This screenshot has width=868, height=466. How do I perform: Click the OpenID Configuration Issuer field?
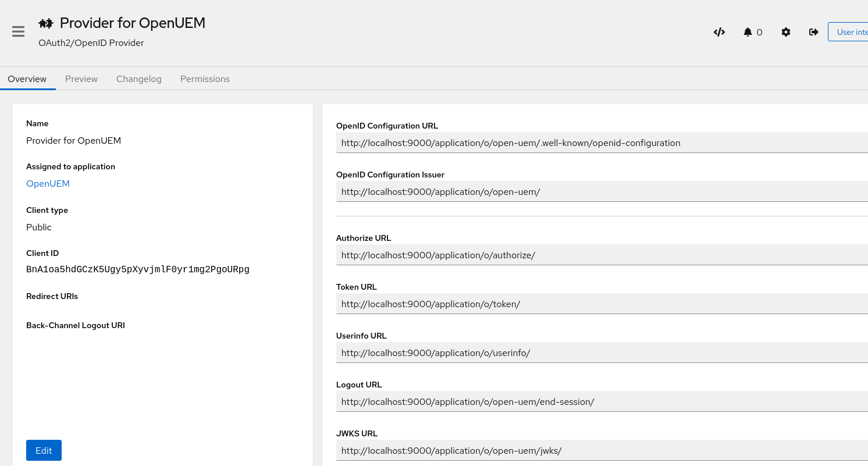click(x=582, y=191)
